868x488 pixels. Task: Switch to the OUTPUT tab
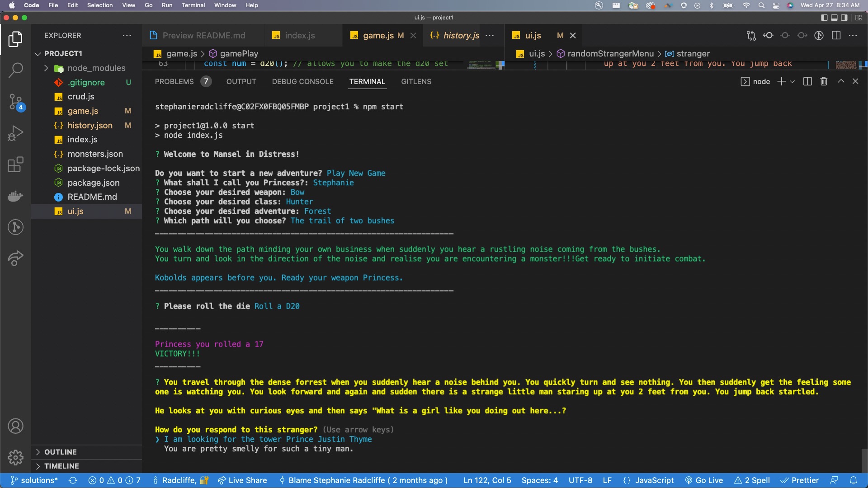[241, 81]
